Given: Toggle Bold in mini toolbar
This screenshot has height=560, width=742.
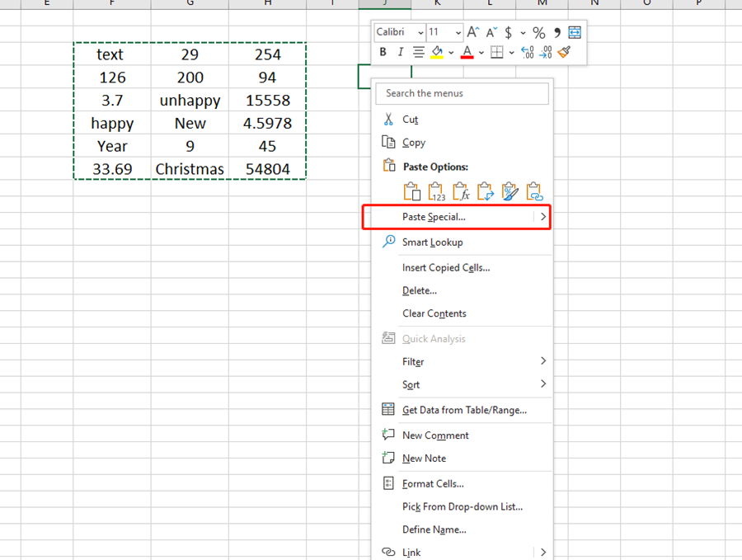Looking at the screenshot, I should click(x=383, y=52).
